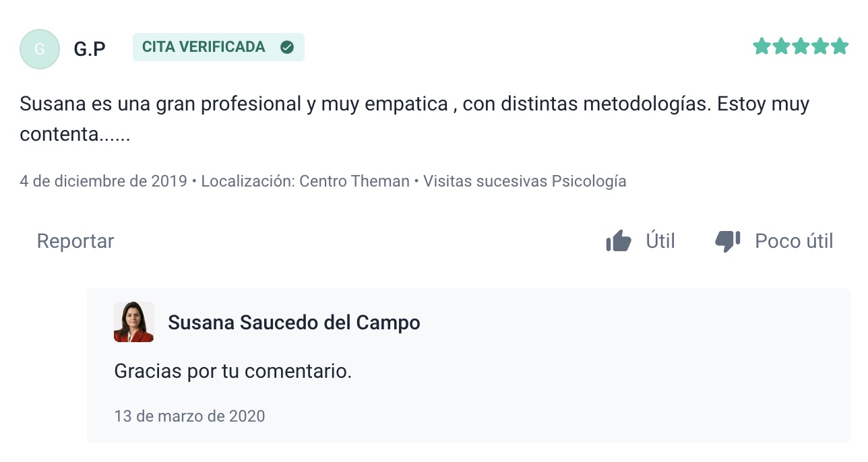Click the thumbs-up icon
This screenshot has width=868, height=462.
point(618,241)
